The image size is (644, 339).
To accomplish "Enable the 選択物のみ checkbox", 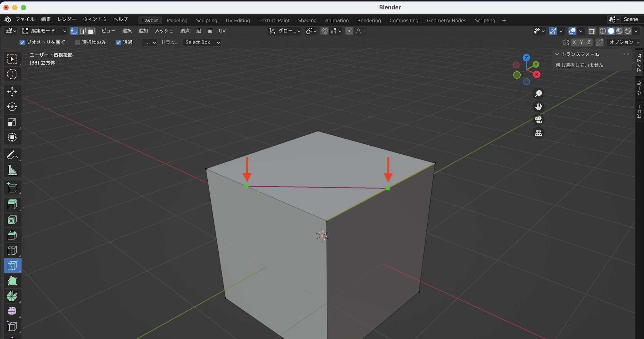I will point(77,43).
